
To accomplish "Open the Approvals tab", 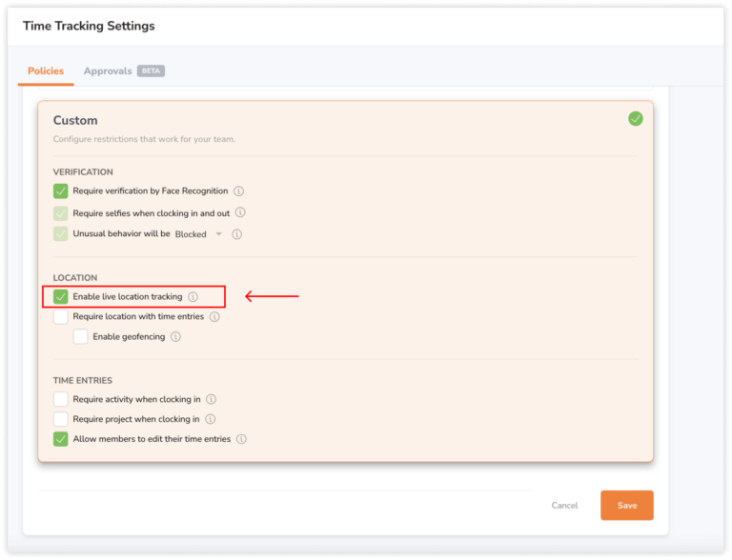I will 108,70.
